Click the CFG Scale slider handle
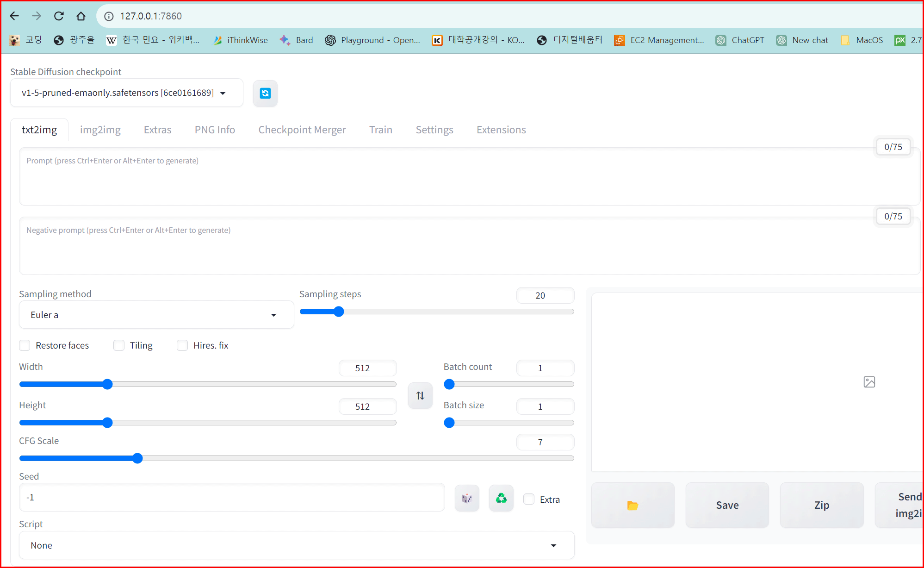 click(x=137, y=458)
